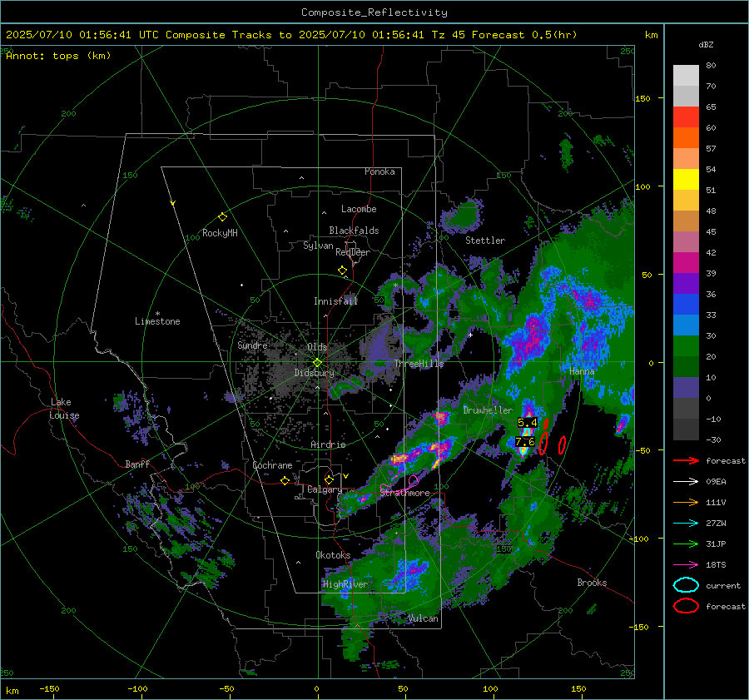
Task: Click the Drumheller town label
Action: (488, 410)
